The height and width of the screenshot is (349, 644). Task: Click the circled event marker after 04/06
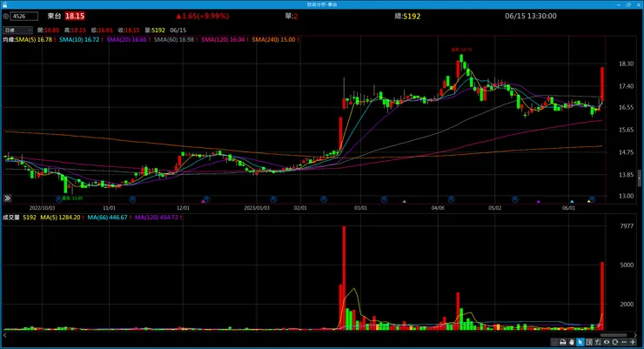point(451,199)
